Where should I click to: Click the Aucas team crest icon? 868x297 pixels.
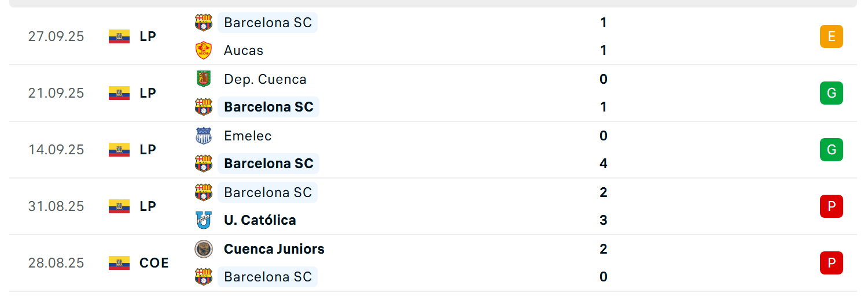[x=203, y=50]
